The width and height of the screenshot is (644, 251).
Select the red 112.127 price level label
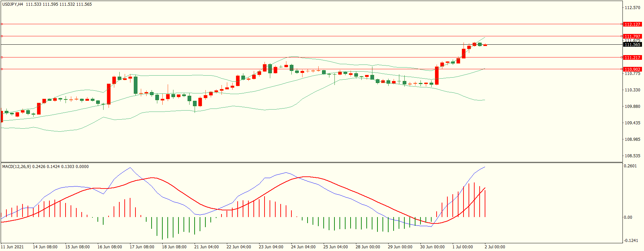pos(632,24)
